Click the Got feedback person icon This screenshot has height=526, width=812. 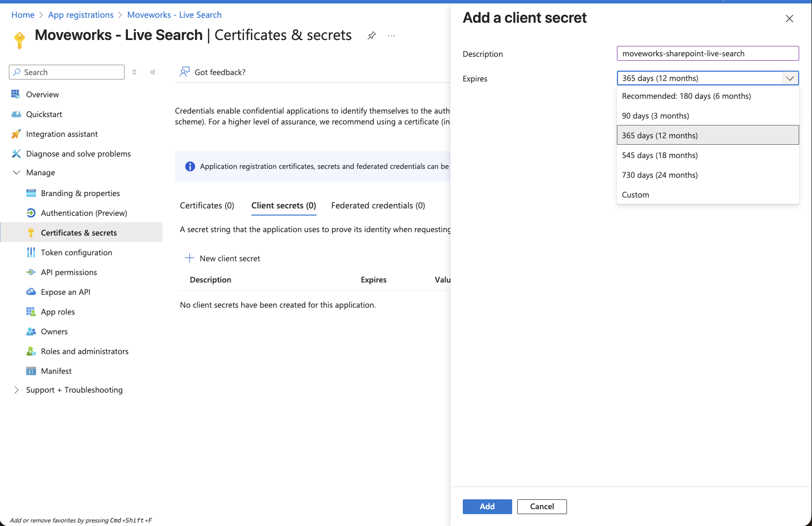pos(185,72)
